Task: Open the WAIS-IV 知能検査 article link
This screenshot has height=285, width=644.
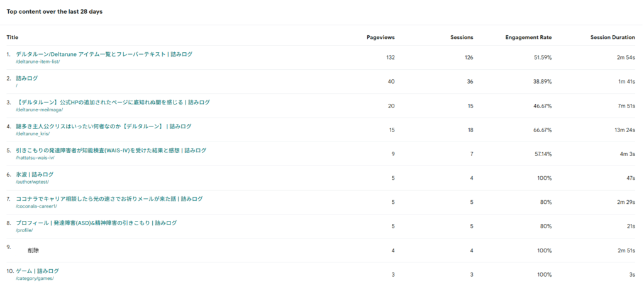Action: pyautogui.click(x=111, y=151)
